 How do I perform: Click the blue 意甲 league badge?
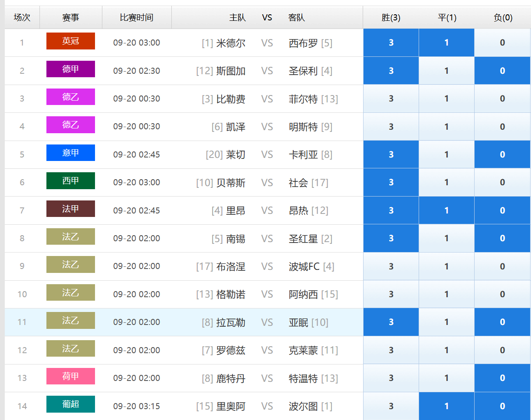point(71,153)
